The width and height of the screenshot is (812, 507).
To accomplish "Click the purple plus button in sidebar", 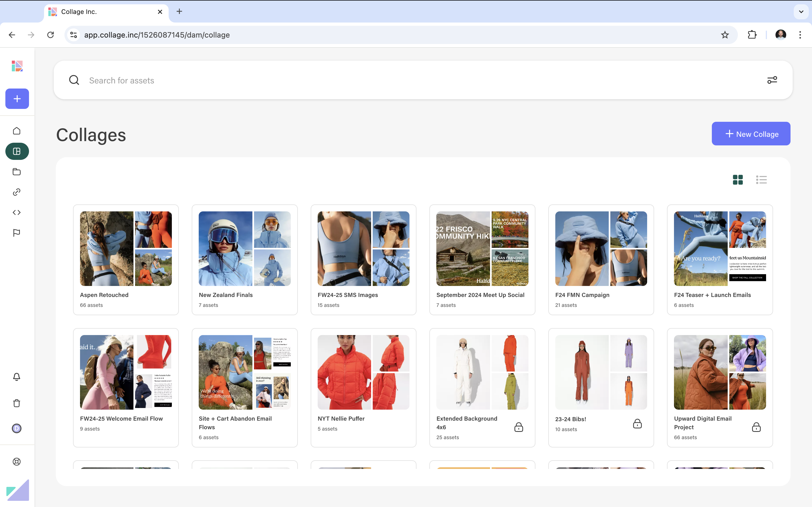I will coord(17,99).
